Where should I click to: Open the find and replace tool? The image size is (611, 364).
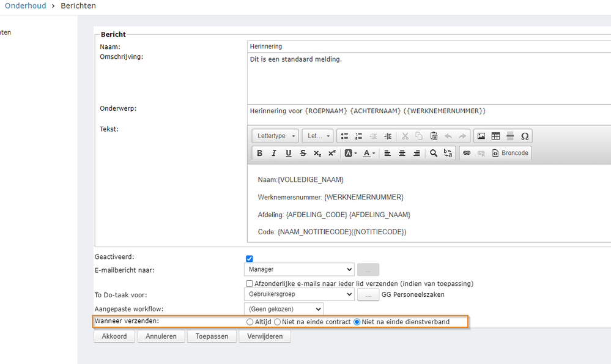pos(448,153)
